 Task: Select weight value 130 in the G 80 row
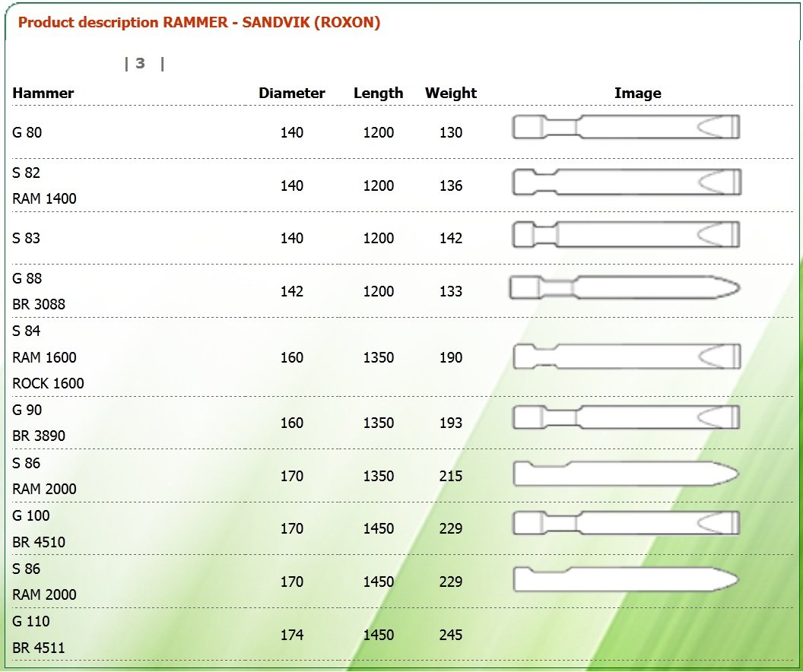(x=451, y=132)
